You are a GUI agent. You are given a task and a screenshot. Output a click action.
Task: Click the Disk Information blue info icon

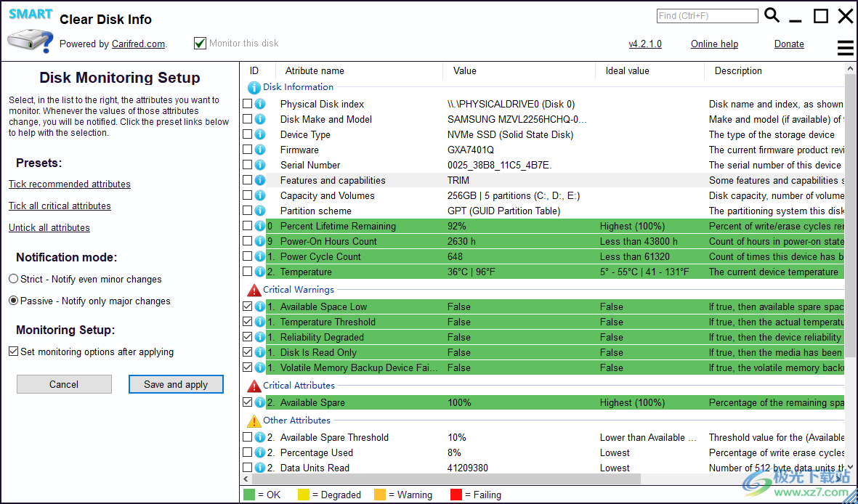coord(254,87)
